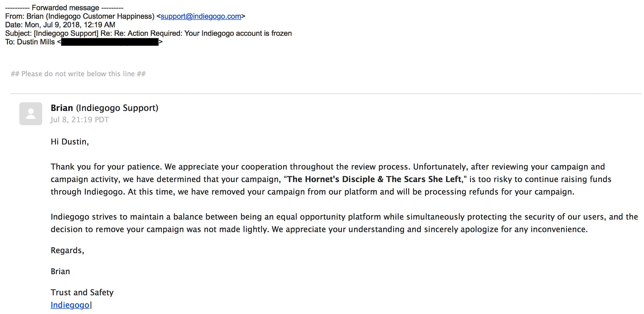Image resolution: width=644 pixels, height=314 pixels.
Task: Click the "Brian" signature name below Regards
Action: (x=60, y=272)
